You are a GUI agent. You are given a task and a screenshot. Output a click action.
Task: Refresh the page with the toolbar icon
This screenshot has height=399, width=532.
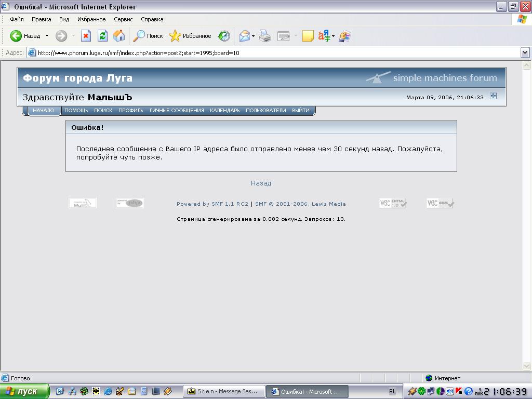pyautogui.click(x=102, y=36)
